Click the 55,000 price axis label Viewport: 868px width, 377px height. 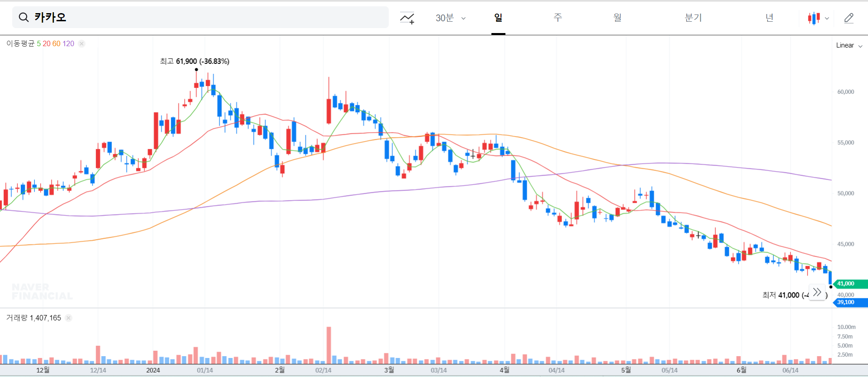pyautogui.click(x=845, y=143)
